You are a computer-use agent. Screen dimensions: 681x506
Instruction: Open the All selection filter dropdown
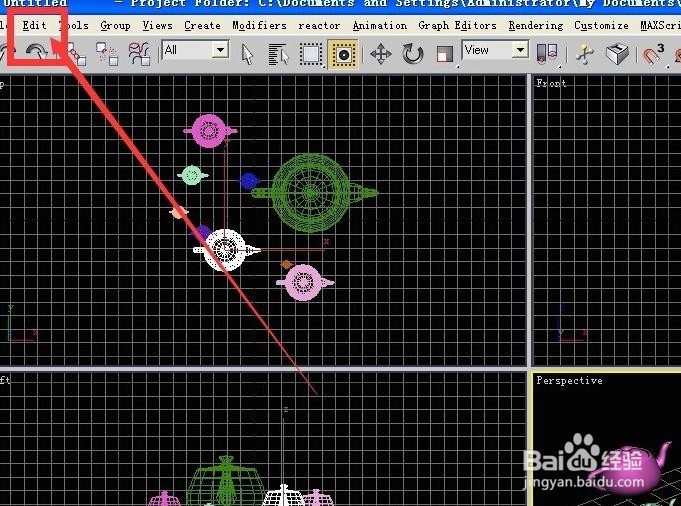pyautogui.click(x=195, y=50)
